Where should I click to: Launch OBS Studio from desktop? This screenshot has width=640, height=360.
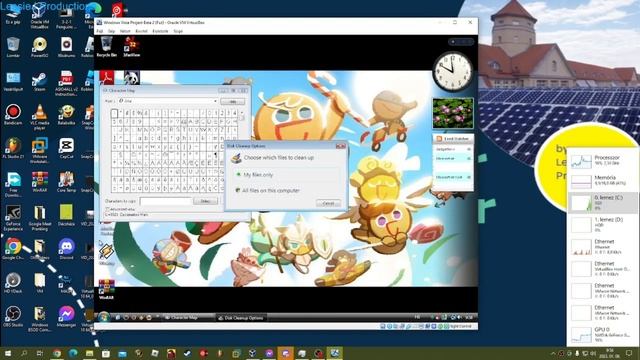[13, 316]
